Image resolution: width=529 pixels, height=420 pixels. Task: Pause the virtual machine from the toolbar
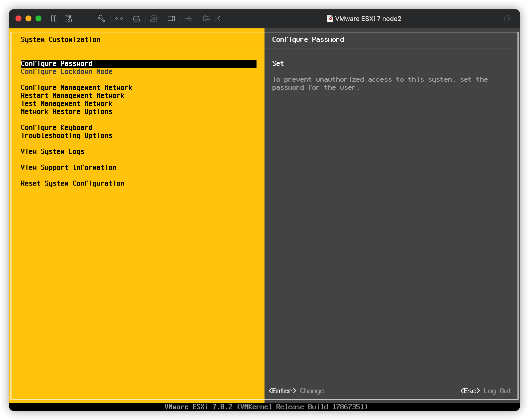pos(54,18)
